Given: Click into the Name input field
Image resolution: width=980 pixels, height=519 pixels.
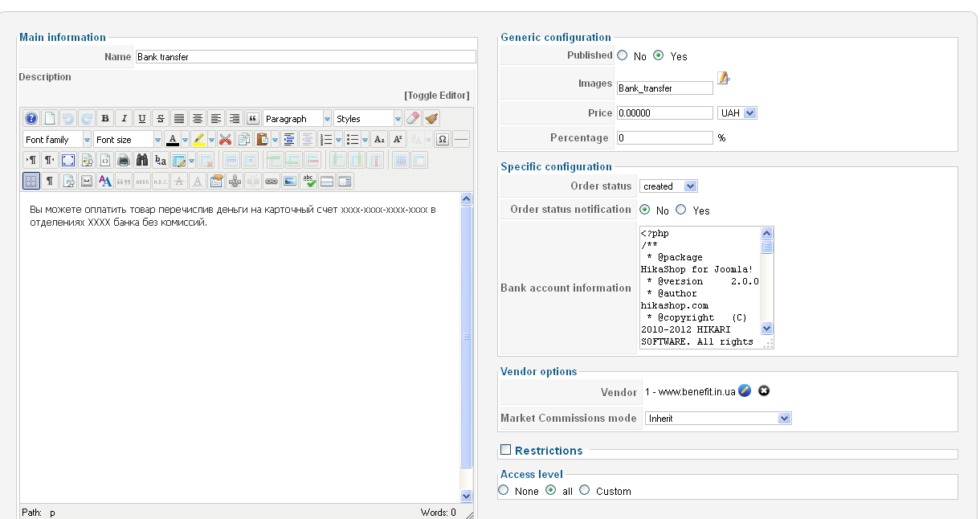Looking at the screenshot, I should [x=305, y=57].
